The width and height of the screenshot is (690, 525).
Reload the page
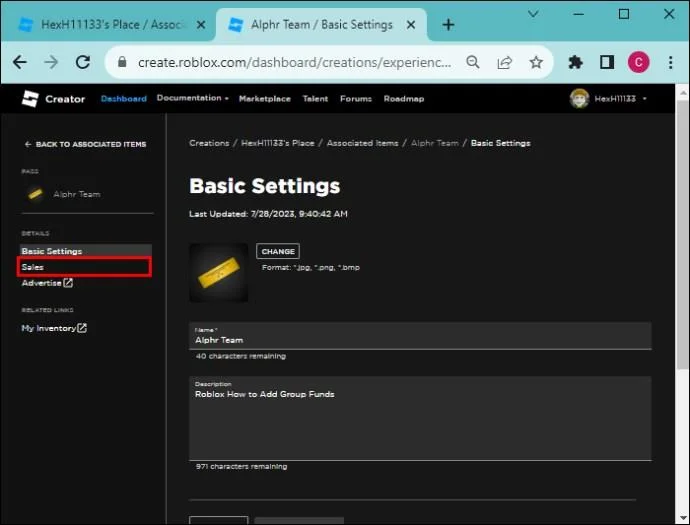point(83,62)
